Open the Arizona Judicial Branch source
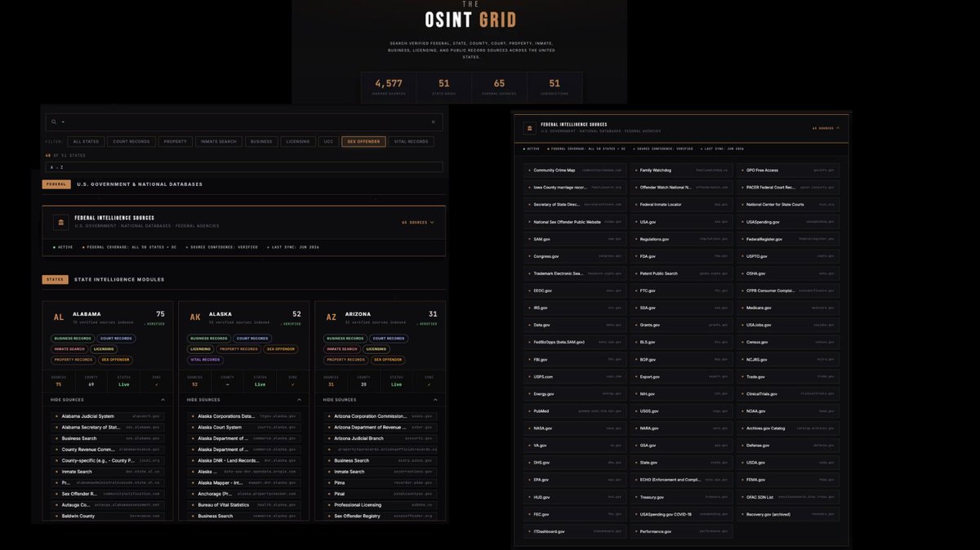The width and height of the screenshot is (980, 550). coord(381,438)
